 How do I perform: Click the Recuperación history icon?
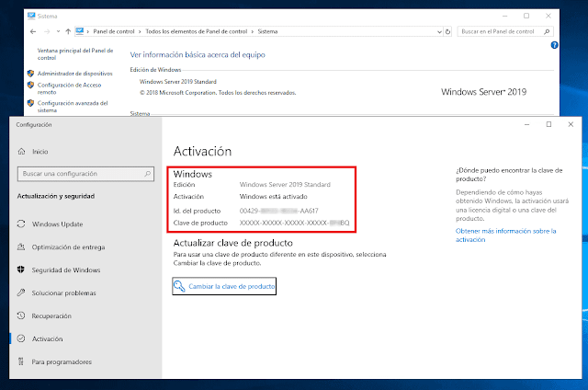coord(21,315)
